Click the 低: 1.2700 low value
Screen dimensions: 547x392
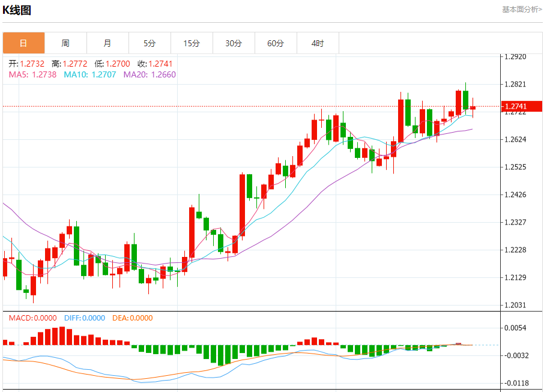(112, 64)
